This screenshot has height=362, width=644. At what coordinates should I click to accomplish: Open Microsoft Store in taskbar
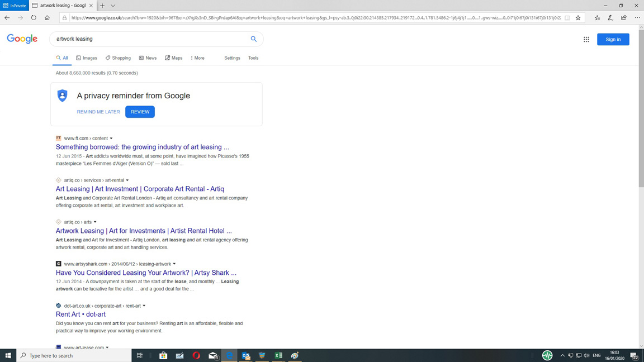coord(163,355)
